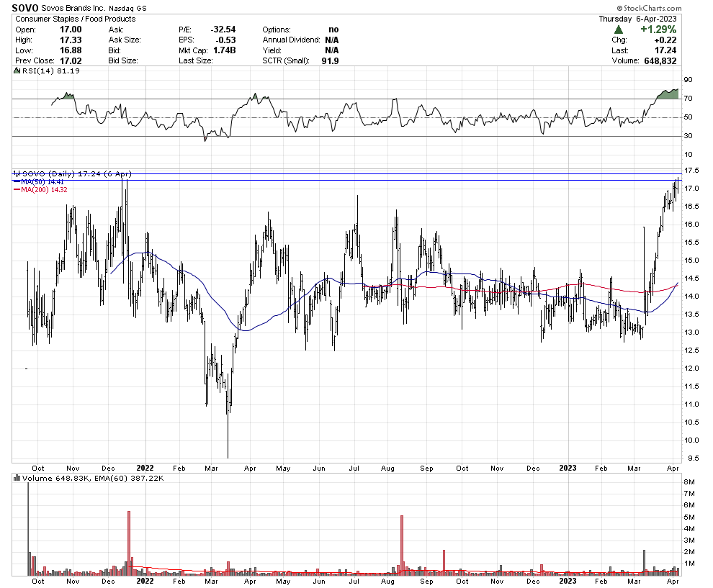Click the RSI 10 axis label
Viewport: 713px width, 588px height.
click(689, 155)
